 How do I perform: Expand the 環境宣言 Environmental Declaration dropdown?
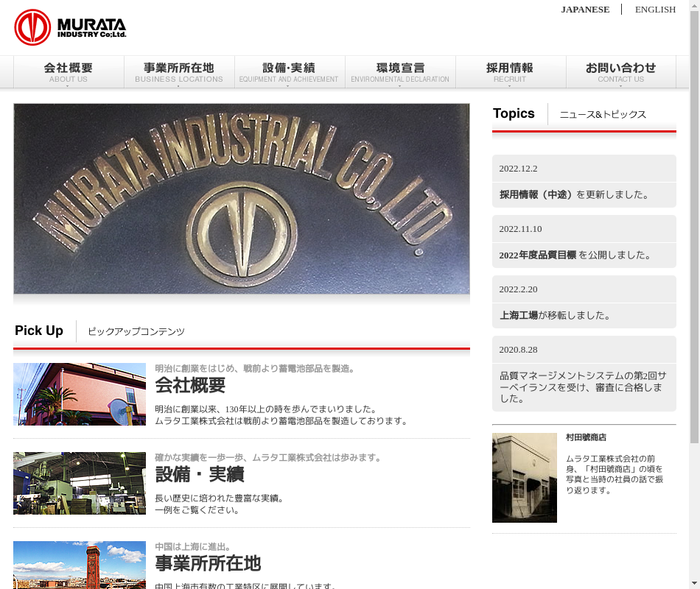[x=400, y=72]
